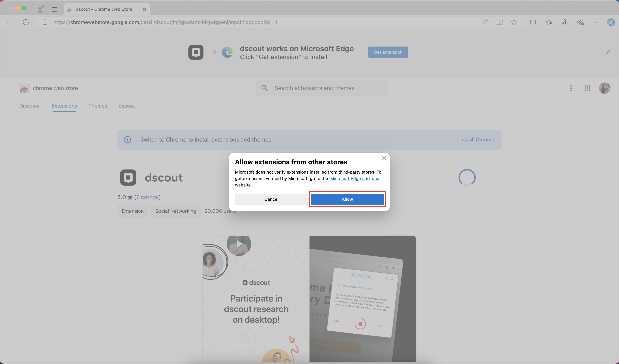Click the Microsoft Edge logo in banner
Image resolution: width=619 pixels, height=364 pixels.
click(227, 52)
